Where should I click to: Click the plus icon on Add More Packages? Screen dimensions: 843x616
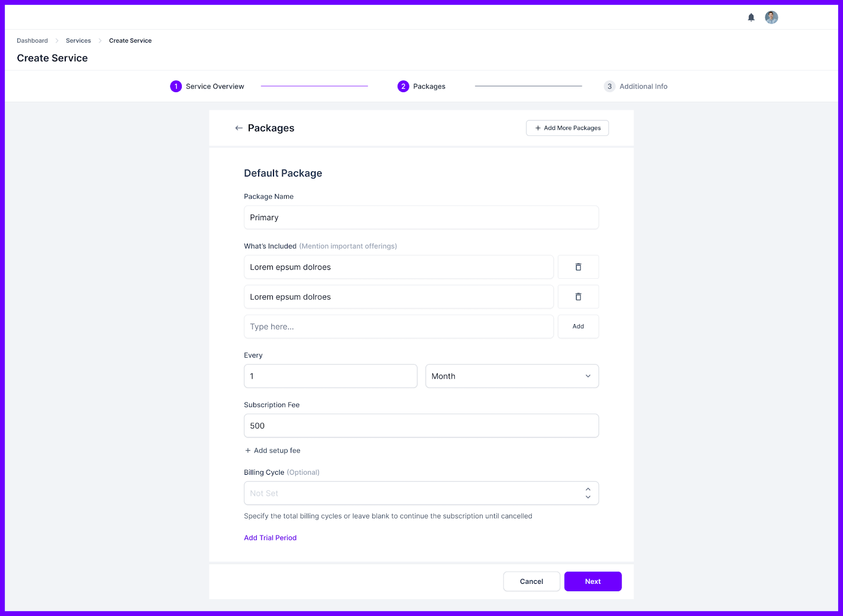[x=537, y=128]
